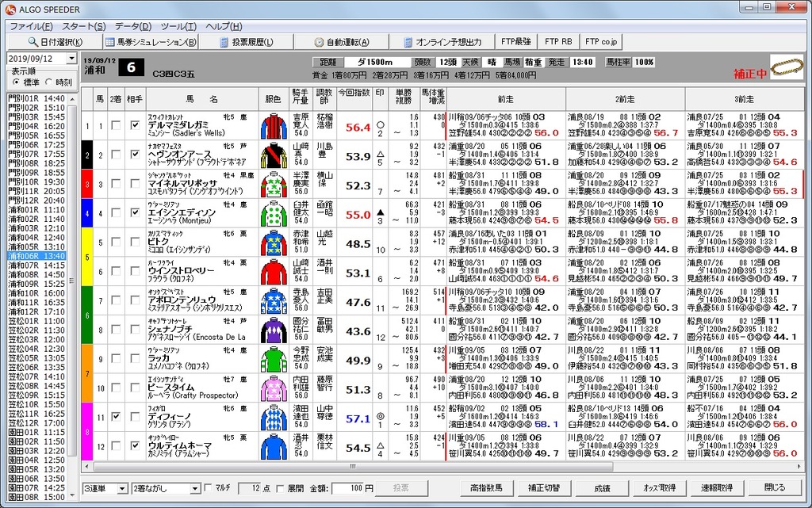Click the clock icon beside 自動運転
The height and width of the screenshot is (508, 812).
319,42
